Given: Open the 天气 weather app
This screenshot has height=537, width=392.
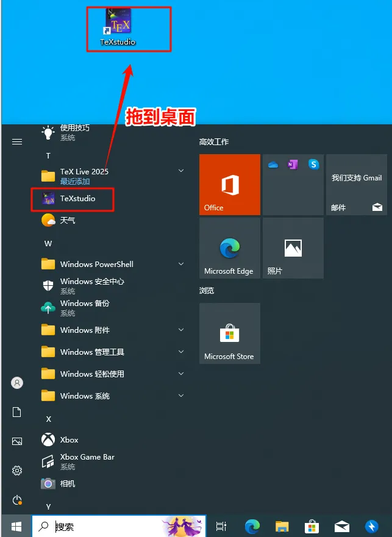Looking at the screenshot, I should tap(113, 220).
